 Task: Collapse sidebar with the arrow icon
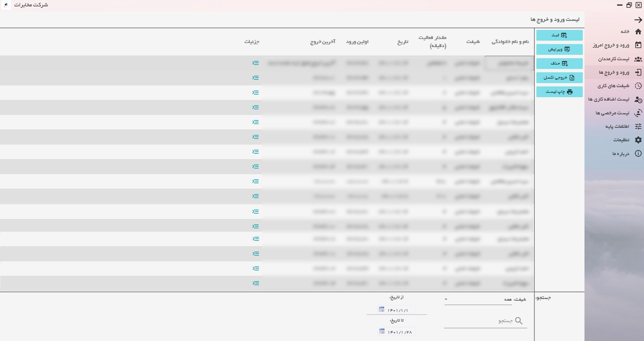click(638, 20)
